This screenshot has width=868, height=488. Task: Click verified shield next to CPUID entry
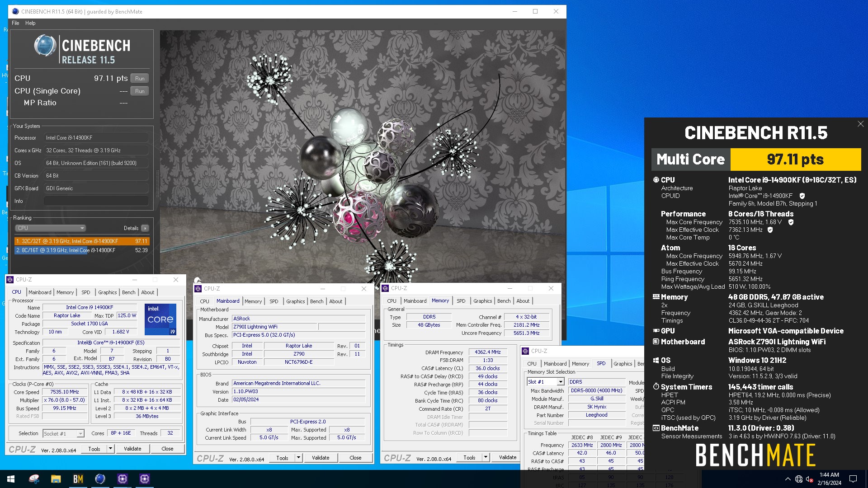(x=802, y=196)
